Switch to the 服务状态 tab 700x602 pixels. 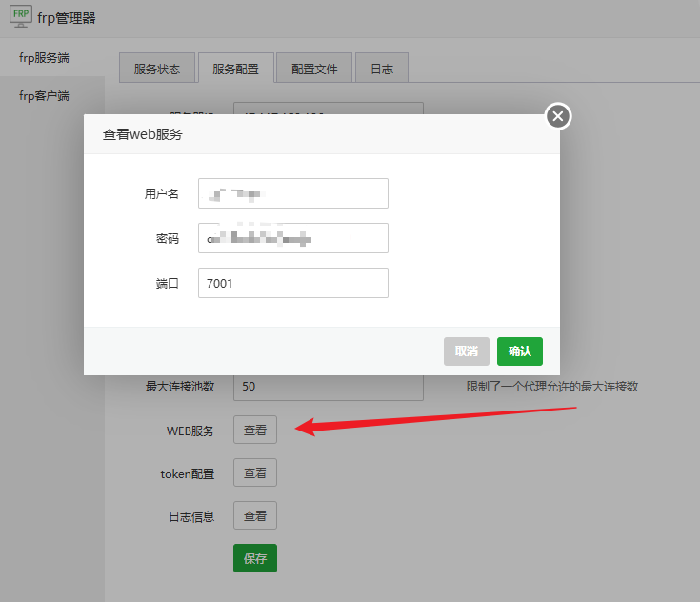pyautogui.click(x=156, y=69)
